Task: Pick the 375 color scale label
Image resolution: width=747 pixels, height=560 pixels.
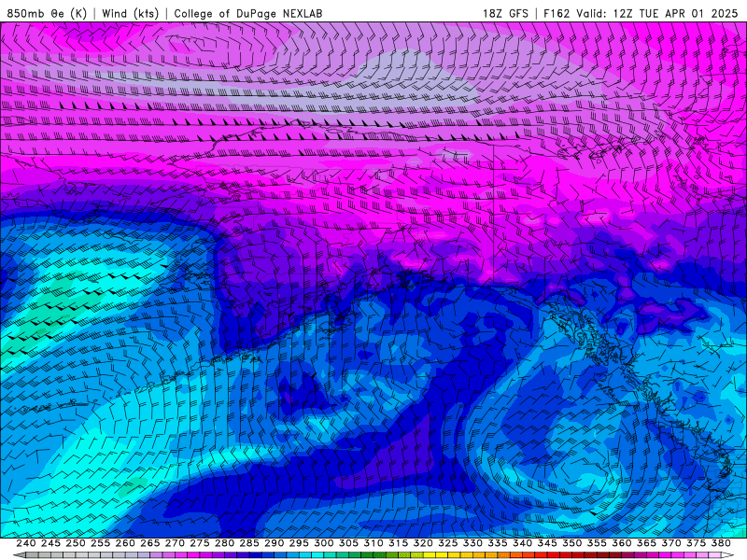Action: tap(696, 543)
